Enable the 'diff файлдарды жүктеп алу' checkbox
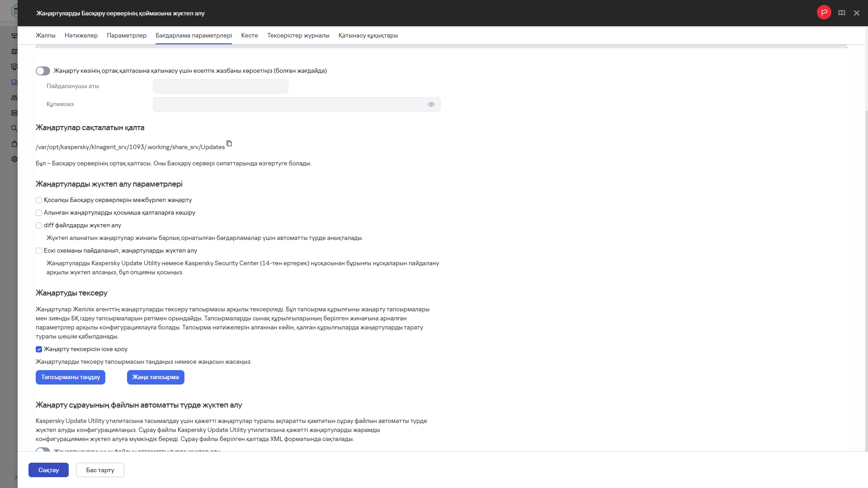The image size is (868, 488). (x=39, y=225)
